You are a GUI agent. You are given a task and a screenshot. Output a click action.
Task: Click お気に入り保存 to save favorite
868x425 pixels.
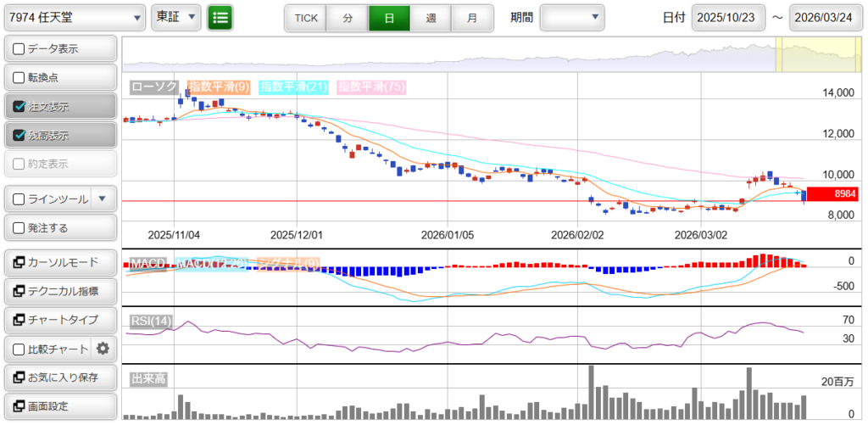click(x=59, y=377)
